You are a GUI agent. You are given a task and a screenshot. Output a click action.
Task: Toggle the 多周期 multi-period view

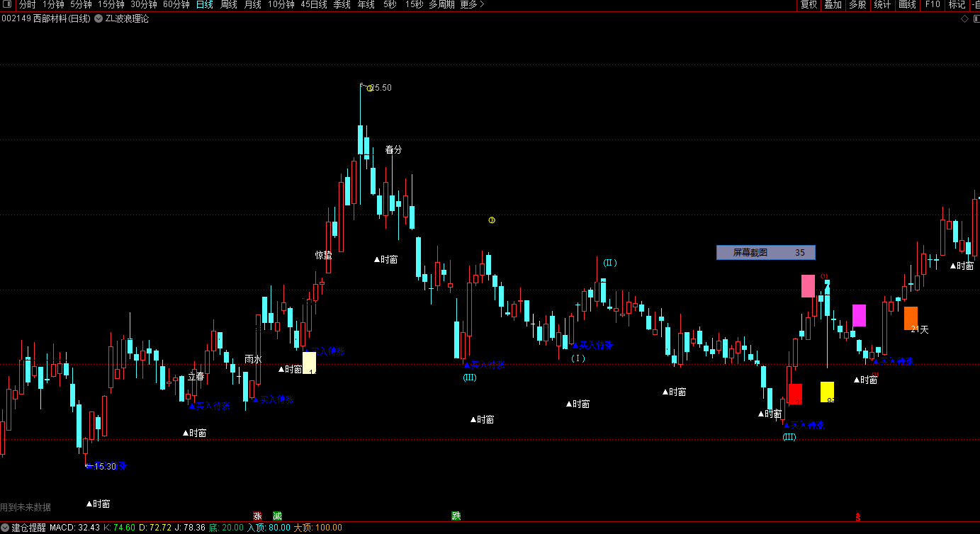coord(441,4)
